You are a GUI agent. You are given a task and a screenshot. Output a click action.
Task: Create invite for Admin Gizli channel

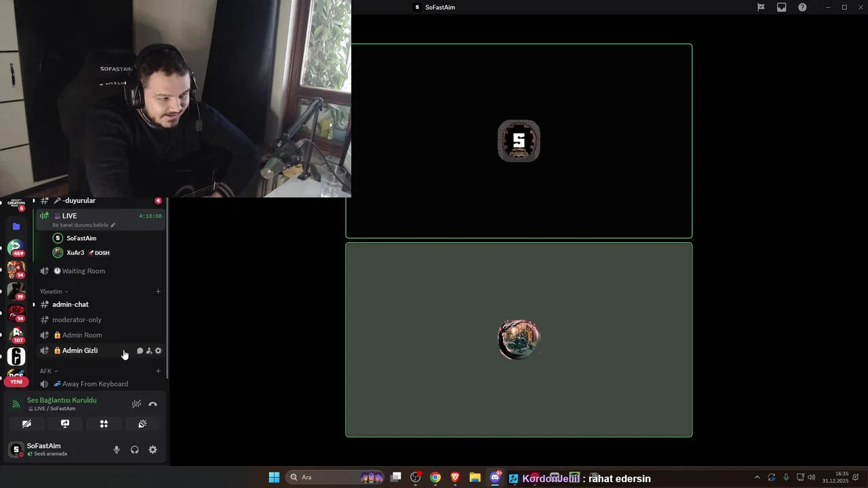(x=149, y=350)
